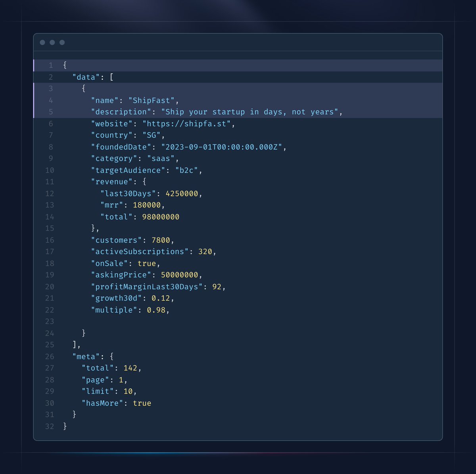Click the "https://shipfa.st" URL value

tap(186, 124)
